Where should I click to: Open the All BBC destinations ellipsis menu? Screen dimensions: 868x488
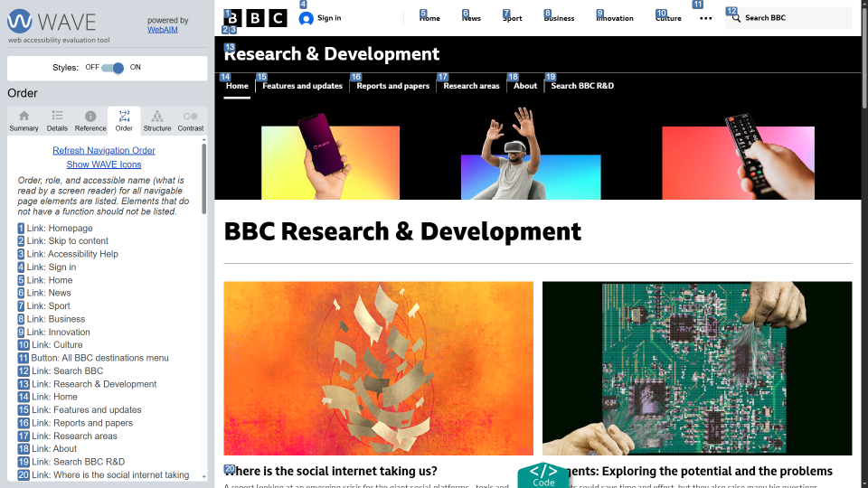point(706,18)
